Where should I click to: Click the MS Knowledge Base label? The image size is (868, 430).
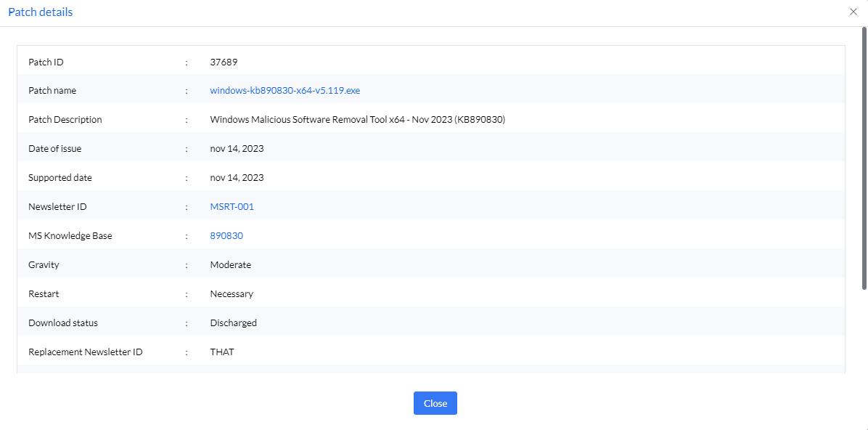pyautogui.click(x=70, y=235)
